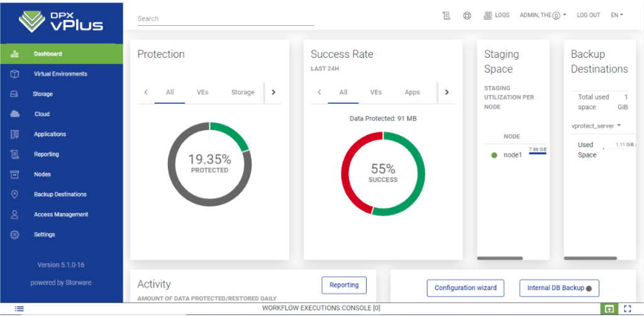Screen dimensions: 644x316
Task: Select the All tab in Protection
Action: [x=170, y=92]
